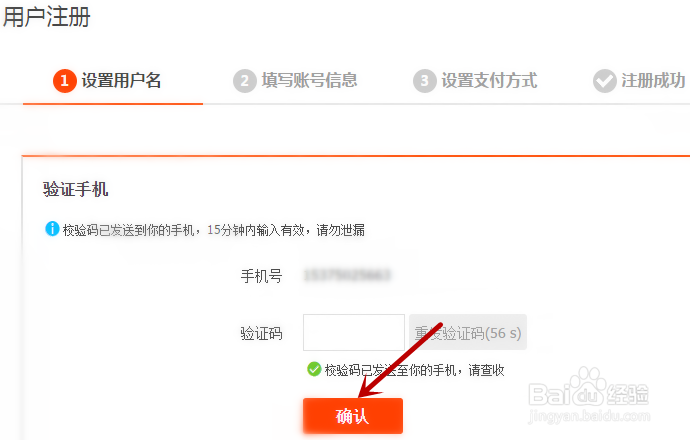
Task: Click the grey step 2 circle icon
Action: coord(245,81)
